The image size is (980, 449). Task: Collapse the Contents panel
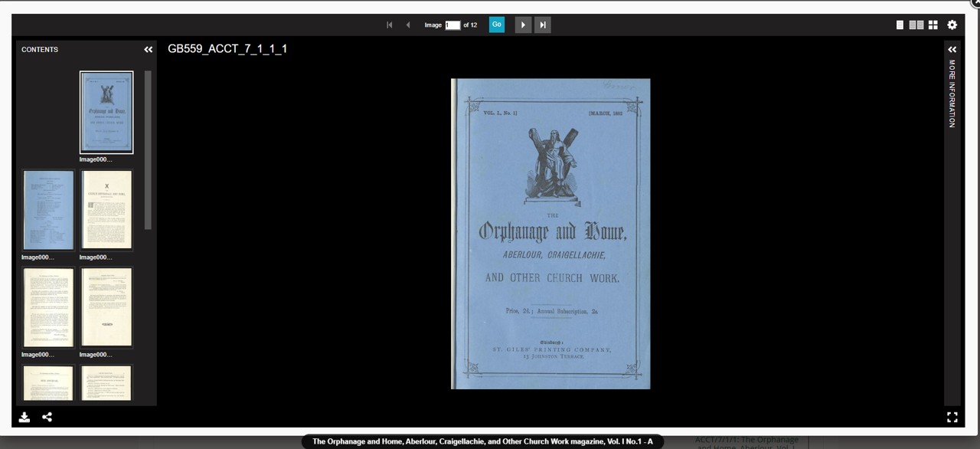click(x=149, y=50)
